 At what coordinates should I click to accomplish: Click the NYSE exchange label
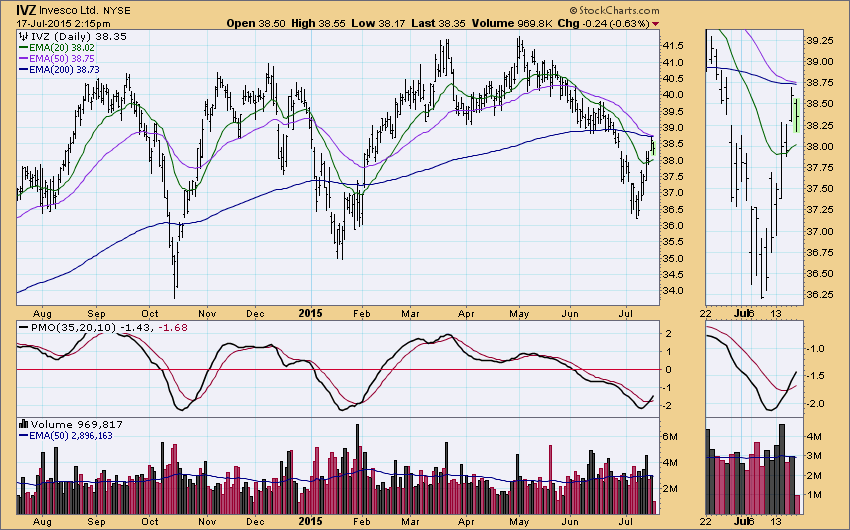pyautogui.click(x=117, y=10)
